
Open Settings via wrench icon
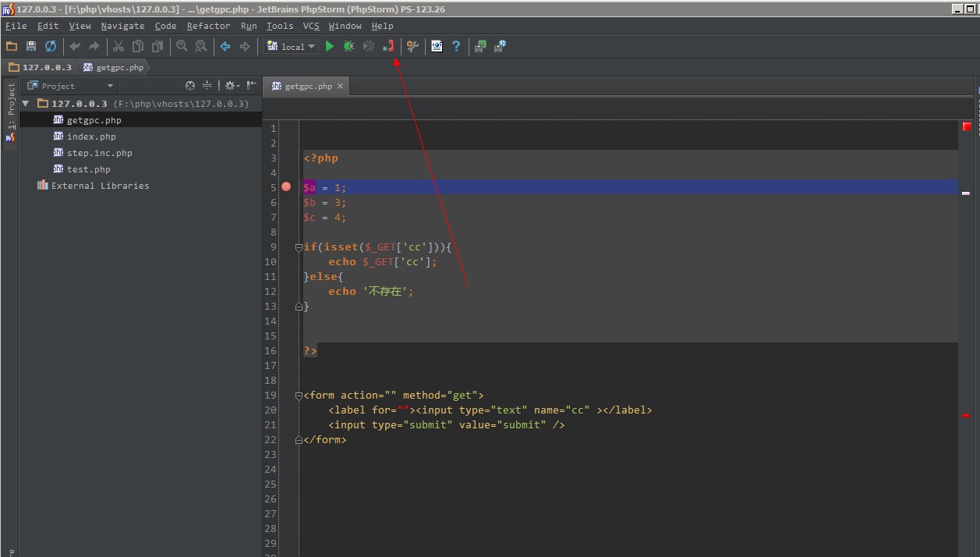click(412, 47)
